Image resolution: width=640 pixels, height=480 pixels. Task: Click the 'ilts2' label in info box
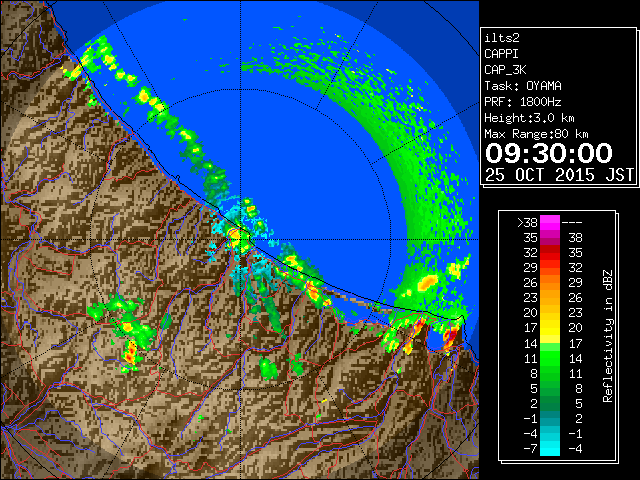[502, 38]
